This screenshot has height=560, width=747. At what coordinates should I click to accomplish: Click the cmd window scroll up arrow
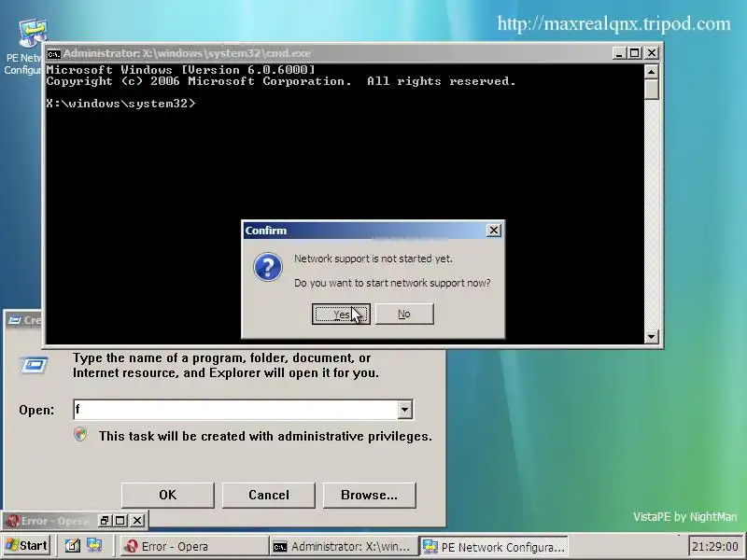(x=651, y=72)
